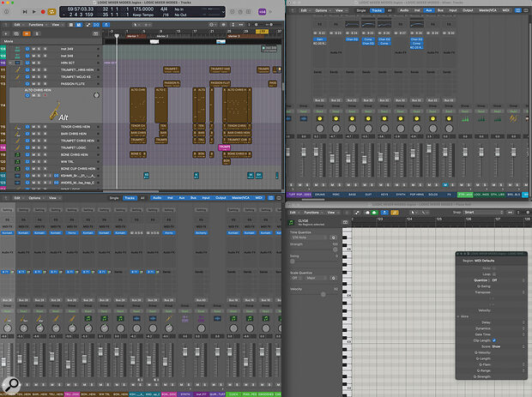The image size is (532, 397).
Task: Toggle Loop checkbox in MIDI Defaults
Action: (x=493, y=274)
